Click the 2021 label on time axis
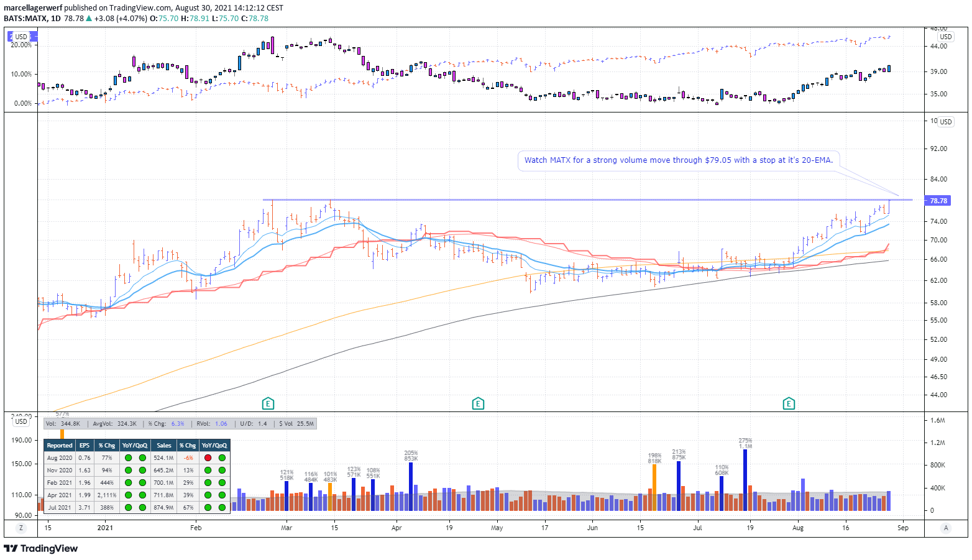The image size is (972, 560). [105, 528]
